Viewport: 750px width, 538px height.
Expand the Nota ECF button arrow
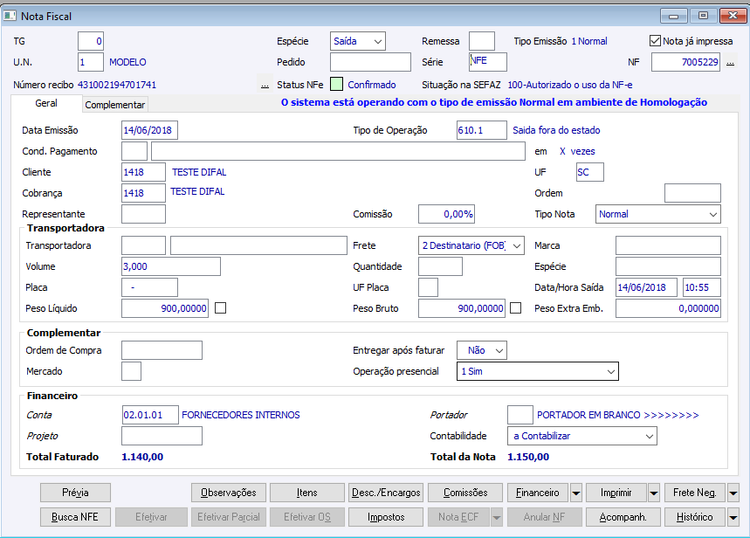point(496,517)
